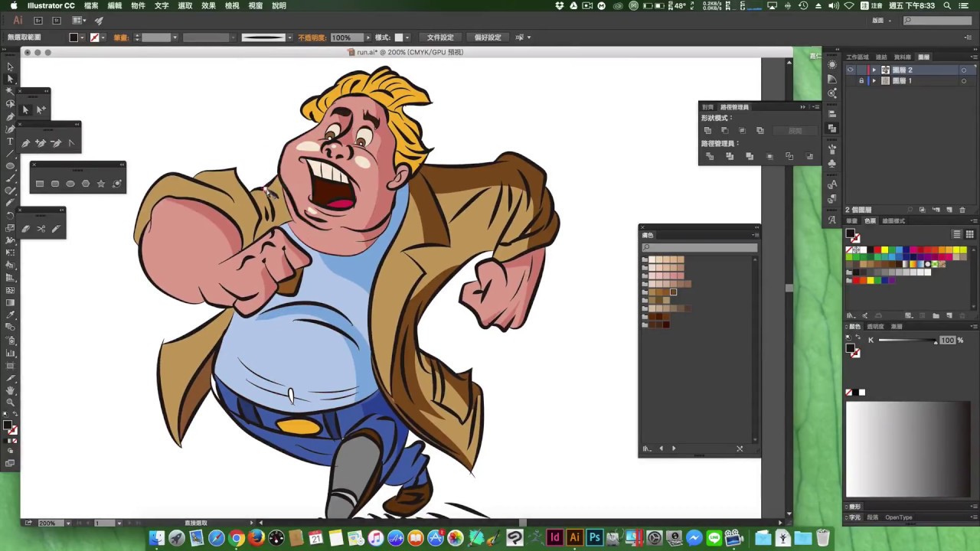Click run.ai document title tab
Viewport: 980px width, 551px height.
405,52
